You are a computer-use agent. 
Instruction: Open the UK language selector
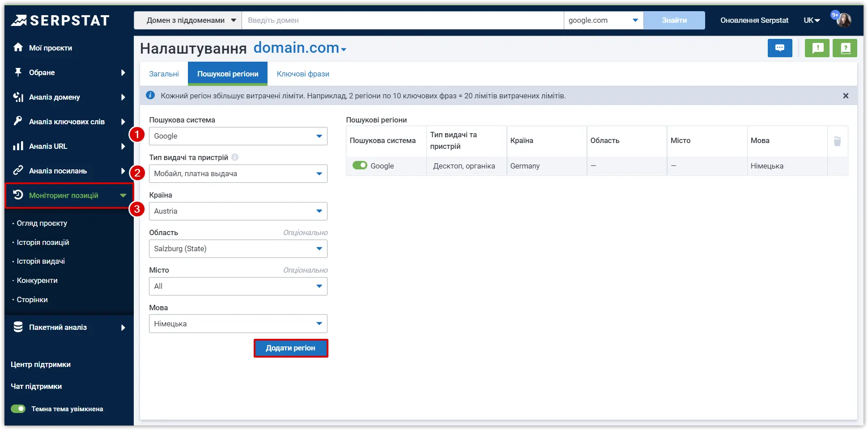click(812, 20)
